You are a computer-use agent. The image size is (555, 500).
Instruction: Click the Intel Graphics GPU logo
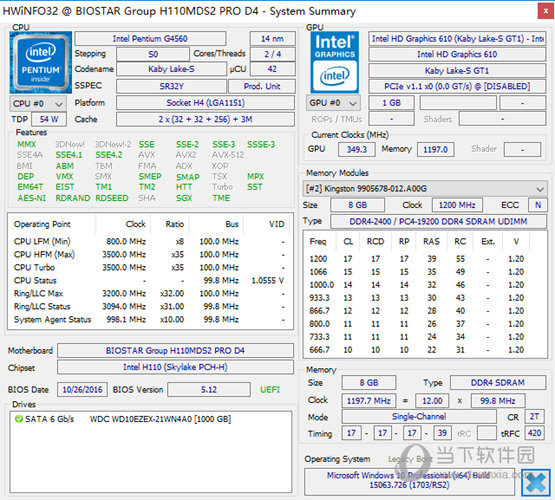[334, 62]
